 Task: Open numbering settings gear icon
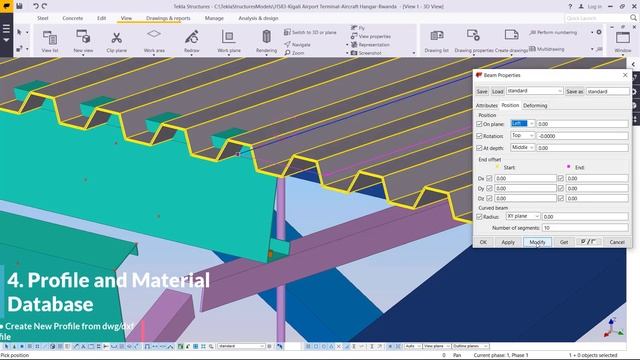click(599, 32)
